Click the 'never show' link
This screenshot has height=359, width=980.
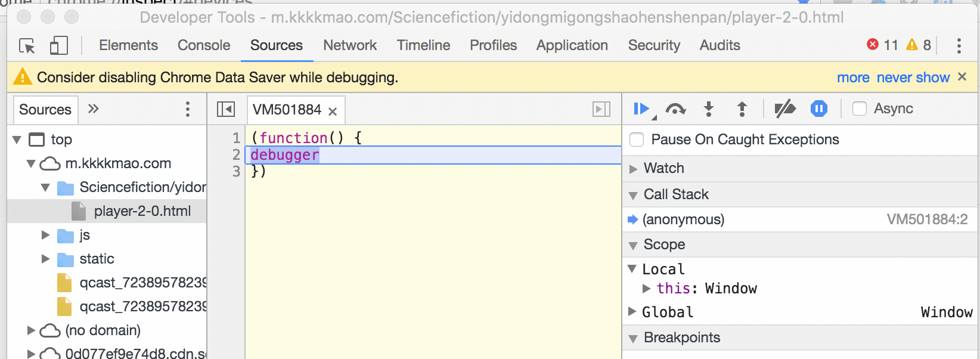(913, 78)
